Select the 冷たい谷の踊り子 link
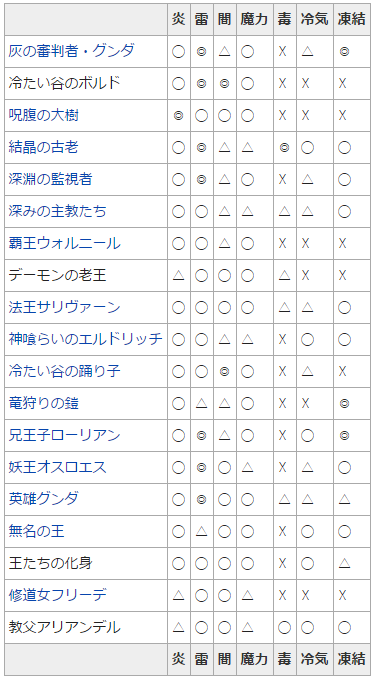 coord(65,371)
